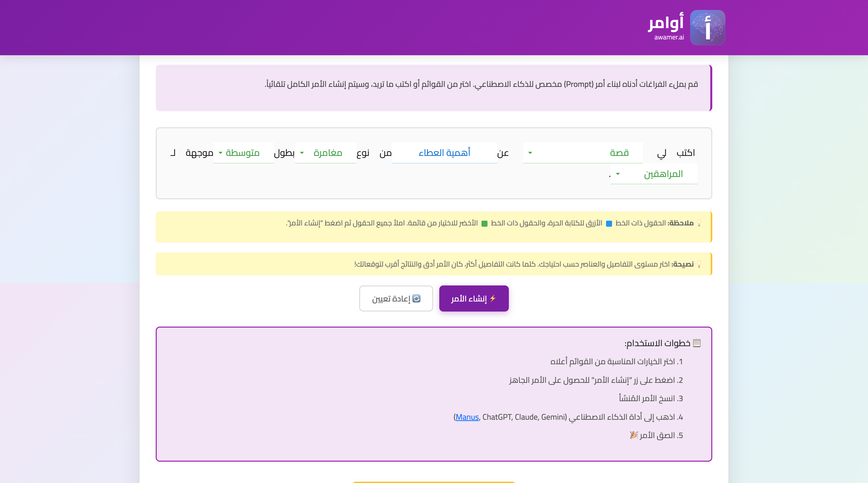Image resolution: width=868 pixels, height=483 pixels.
Task: Click the lightning bolt icon on generate button
Action: point(493,298)
